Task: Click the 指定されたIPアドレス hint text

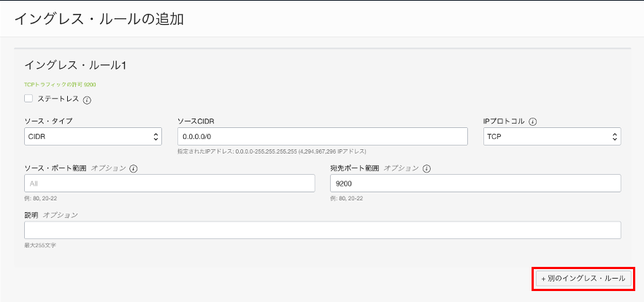Action: [272, 151]
